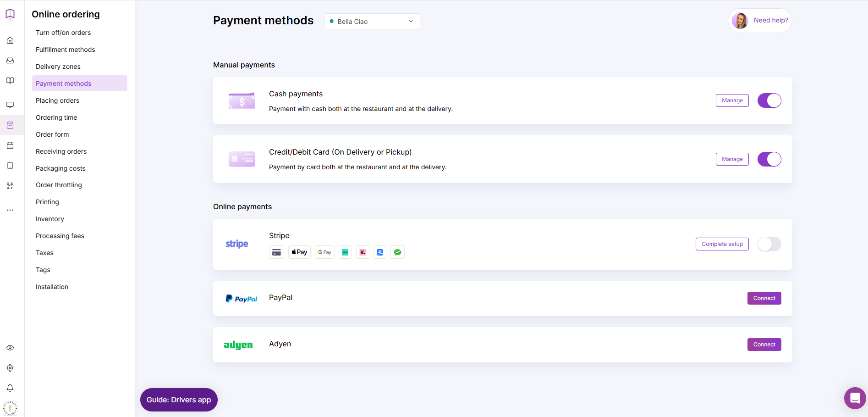Open the settings gear icon
The height and width of the screenshot is (417, 868).
pos(10,368)
